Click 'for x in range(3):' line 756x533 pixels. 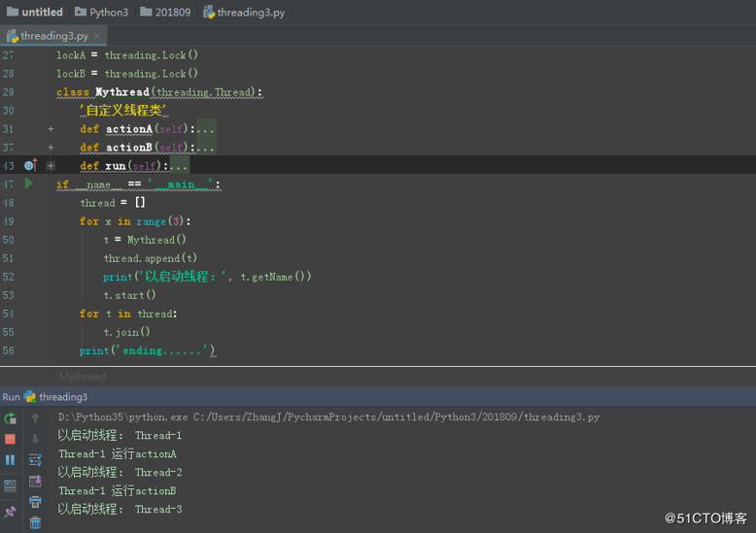135,221
